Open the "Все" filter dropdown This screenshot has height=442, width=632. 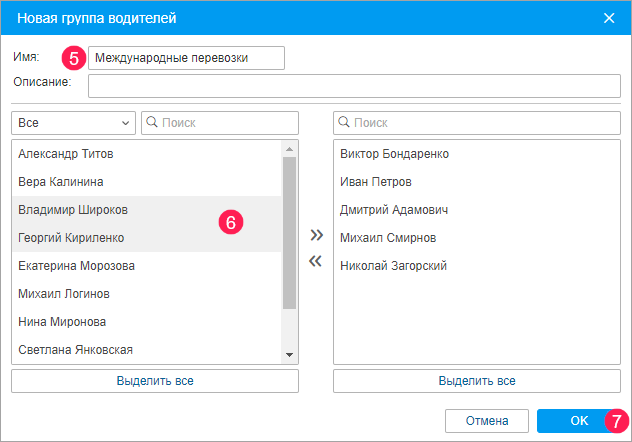(x=73, y=122)
